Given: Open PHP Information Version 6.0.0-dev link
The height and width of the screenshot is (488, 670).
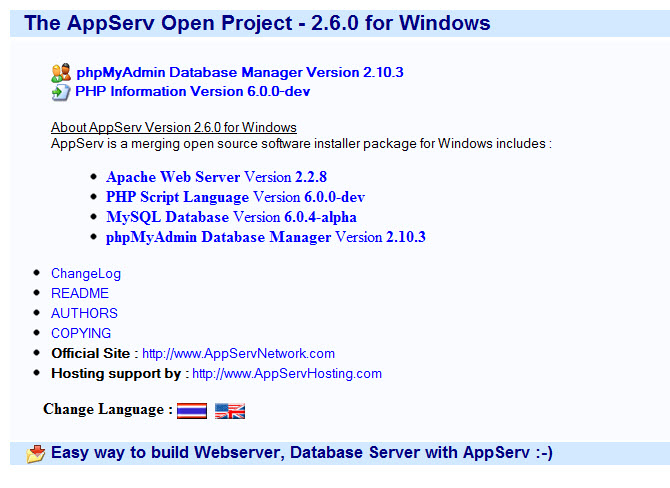Looking at the screenshot, I should tap(193, 91).
